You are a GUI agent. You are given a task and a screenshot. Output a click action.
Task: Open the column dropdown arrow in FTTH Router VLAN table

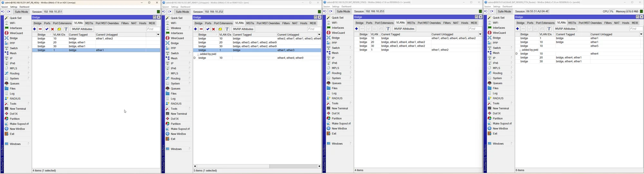641,34
